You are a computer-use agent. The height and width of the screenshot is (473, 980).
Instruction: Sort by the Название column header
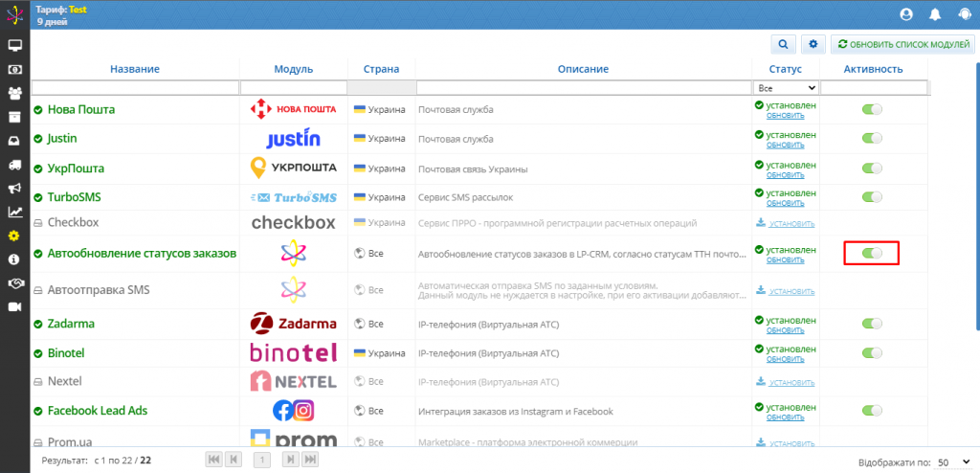135,69
